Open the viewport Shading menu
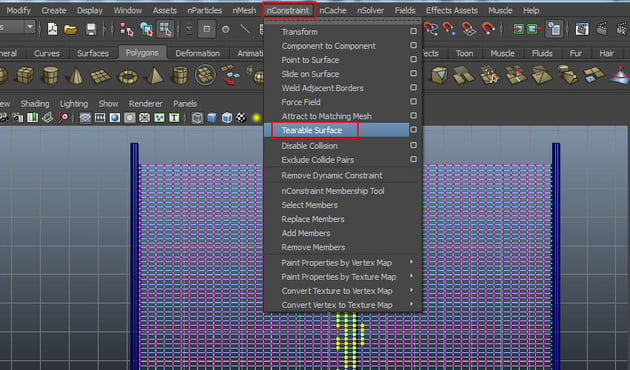 pyautogui.click(x=35, y=104)
